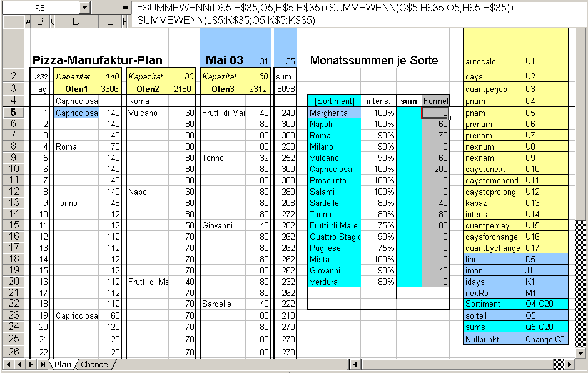
Task: Click the quantperjob name cell
Action: [494, 89]
